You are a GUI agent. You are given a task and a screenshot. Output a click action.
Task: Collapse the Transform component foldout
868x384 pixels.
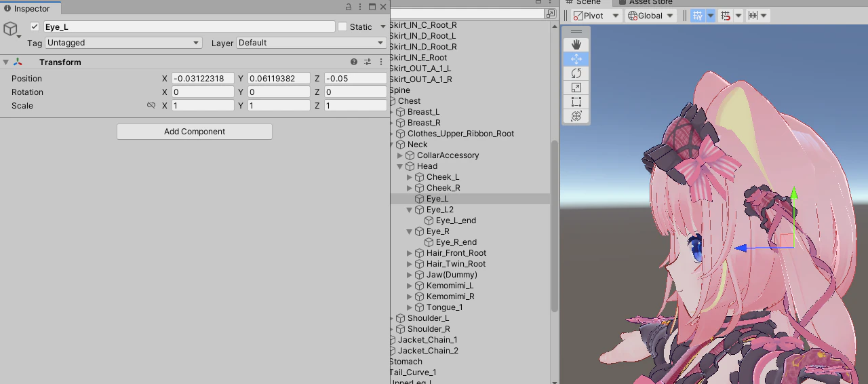[6, 62]
